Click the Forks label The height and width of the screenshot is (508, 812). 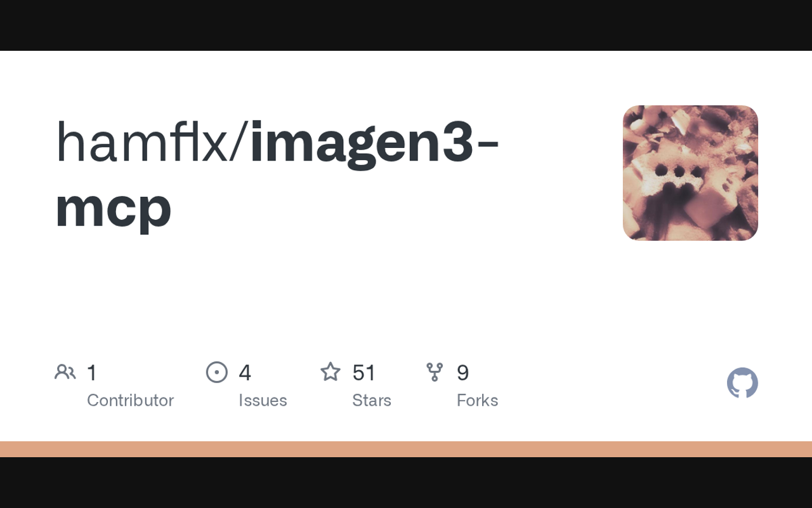[477, 401]
